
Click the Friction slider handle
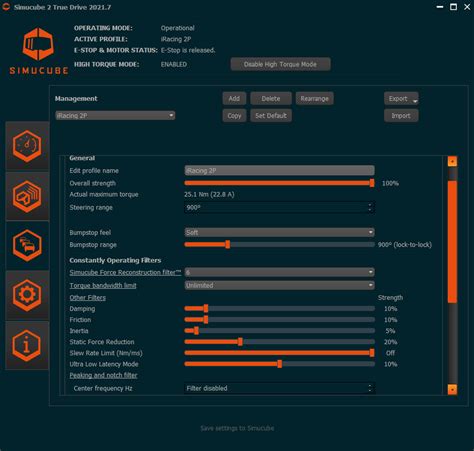pos(206,320)
